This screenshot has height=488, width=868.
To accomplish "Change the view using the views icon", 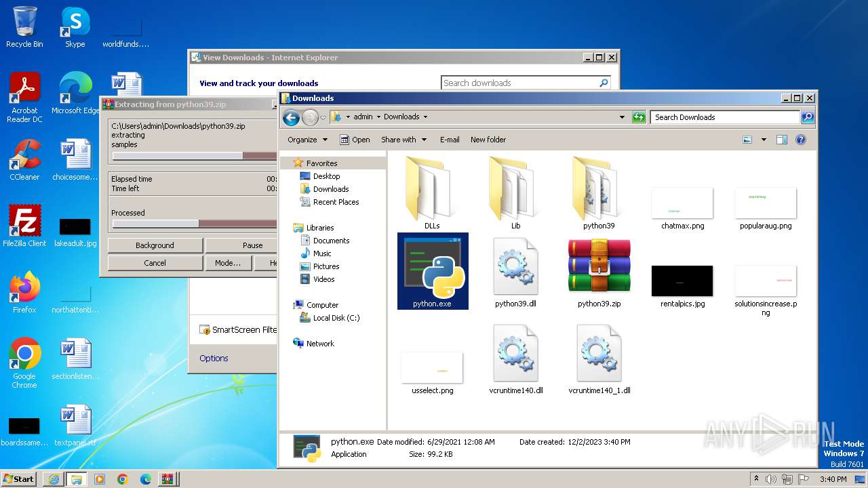I will coord(747,140).
